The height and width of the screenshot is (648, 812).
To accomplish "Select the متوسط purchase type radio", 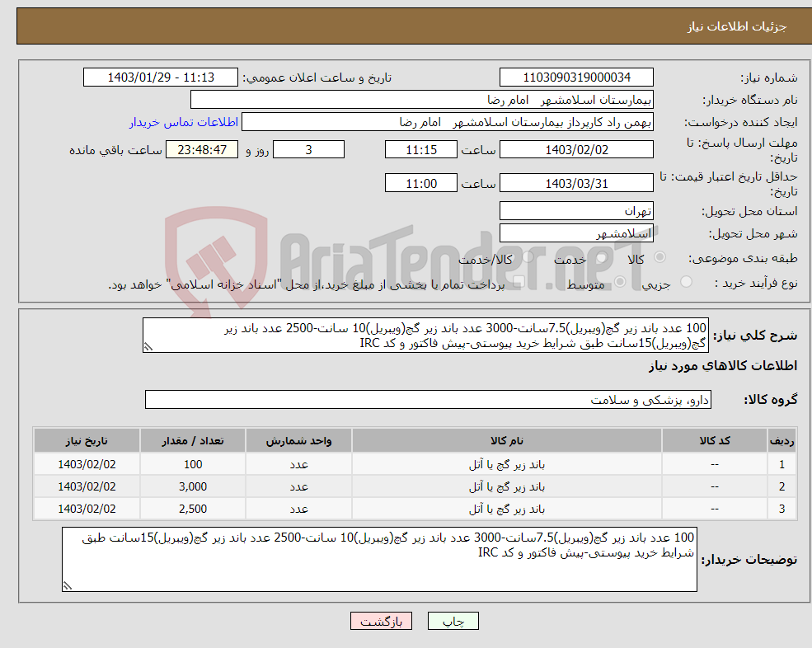I will pyautogui.click(x=620, y=282).
